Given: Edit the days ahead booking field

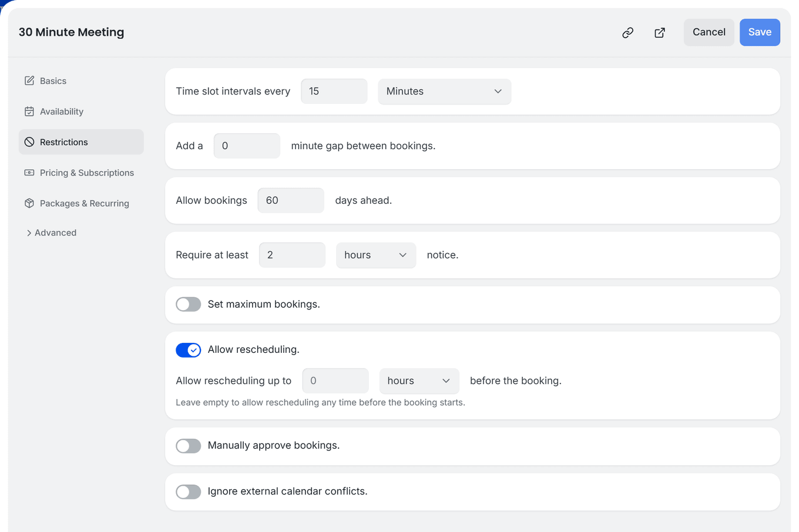Looking at the screenshot, I should (x=291, y=200).
